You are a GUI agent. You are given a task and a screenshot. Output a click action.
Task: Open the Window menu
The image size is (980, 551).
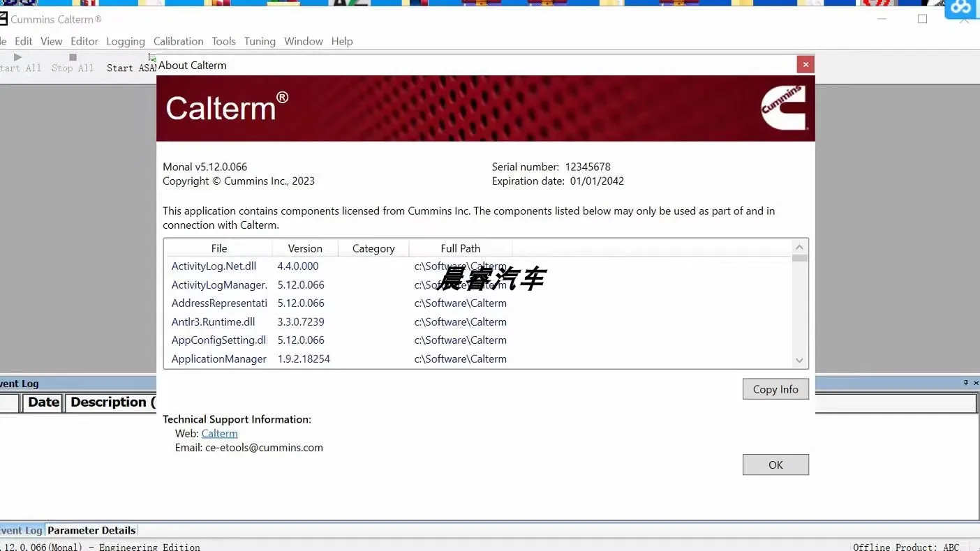pos(304,41)
